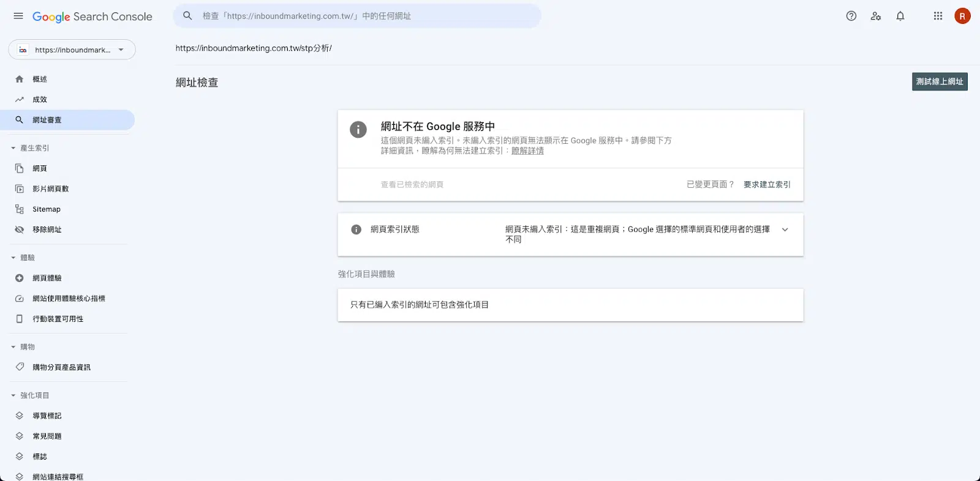Click the layers icon beside 導覽標記
The image size is (980, 481).
[20, 416]
